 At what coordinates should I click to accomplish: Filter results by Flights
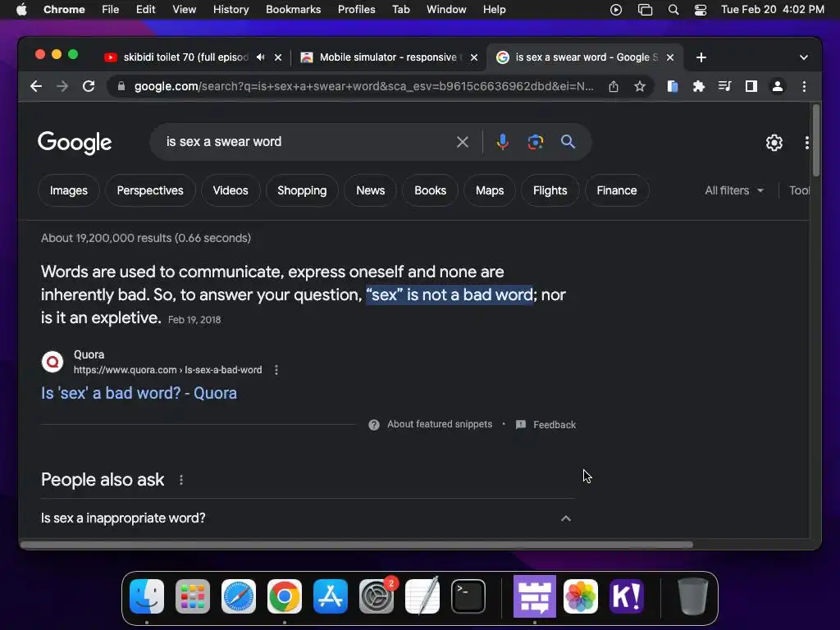coord(550,190)
